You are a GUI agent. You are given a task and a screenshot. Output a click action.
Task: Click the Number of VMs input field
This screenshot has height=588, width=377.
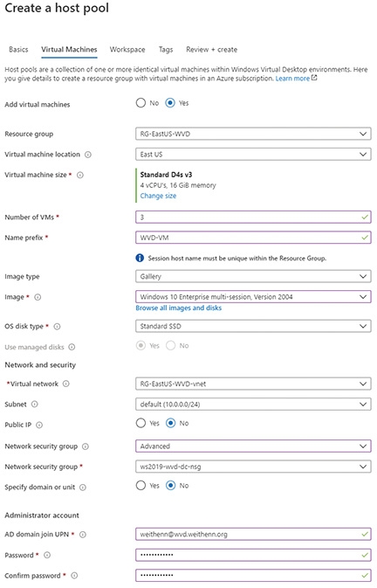[x=253, y=218]
